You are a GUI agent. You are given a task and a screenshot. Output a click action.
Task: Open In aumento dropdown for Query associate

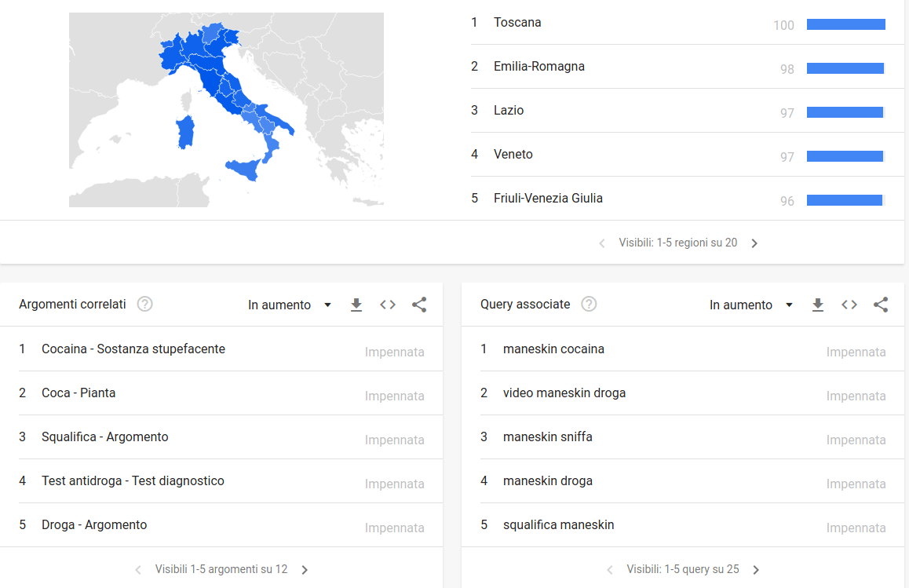751,305
